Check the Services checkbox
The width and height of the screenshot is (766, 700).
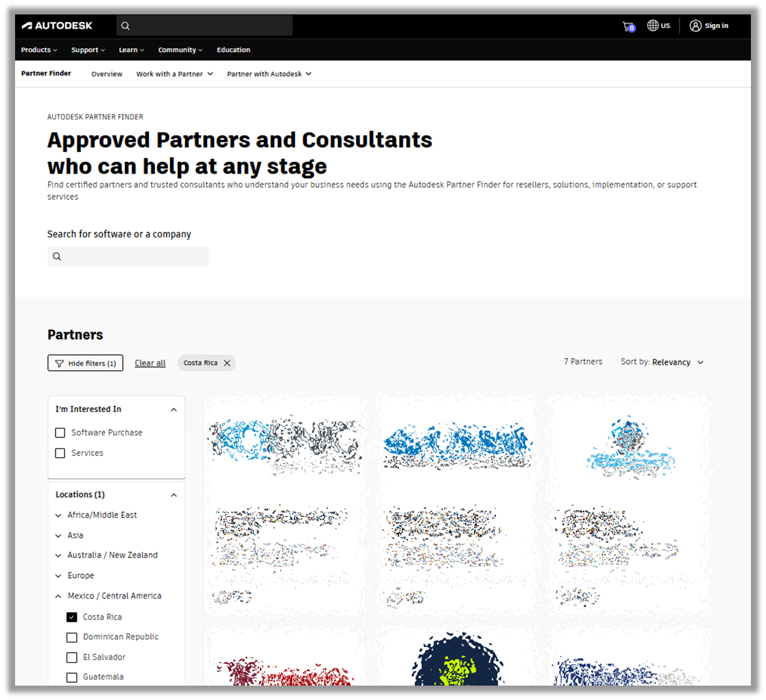[60, 453]
